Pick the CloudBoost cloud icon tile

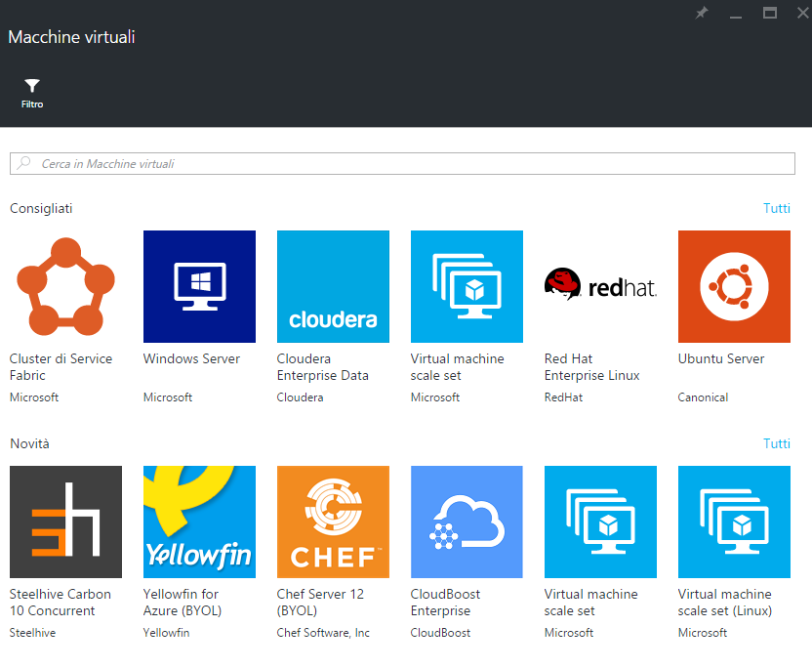467,522
